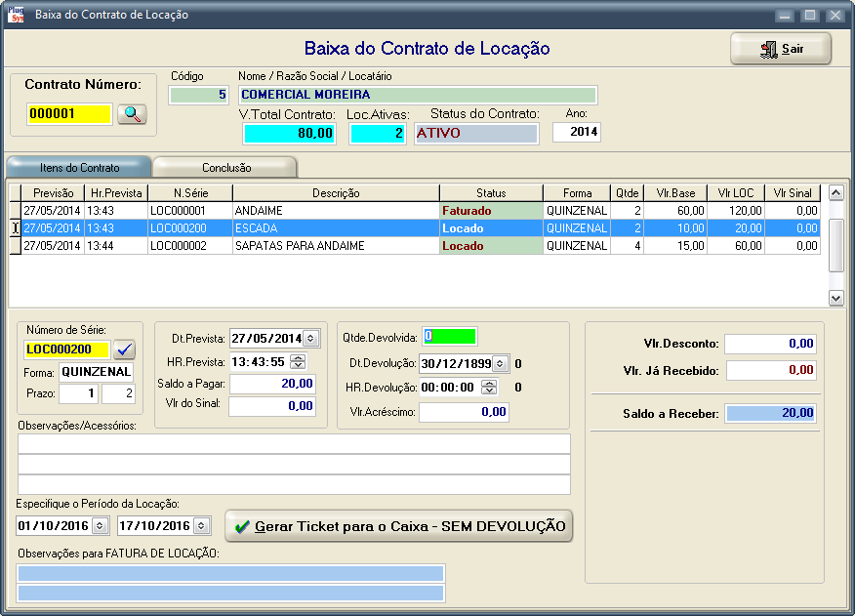Viewport: 855px width, 616px height.
Task: Click serial LOC000002 cell
Action: (x=190, y=246)
